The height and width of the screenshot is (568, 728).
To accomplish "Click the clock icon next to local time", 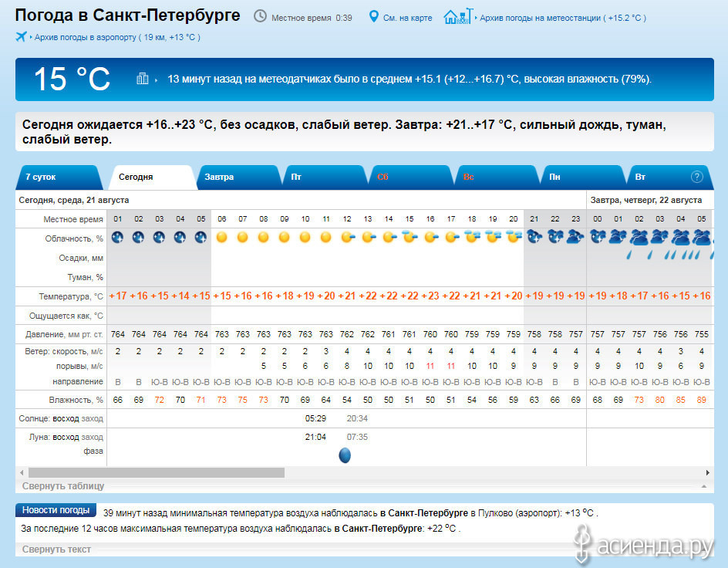I will (x=260, y=16).
